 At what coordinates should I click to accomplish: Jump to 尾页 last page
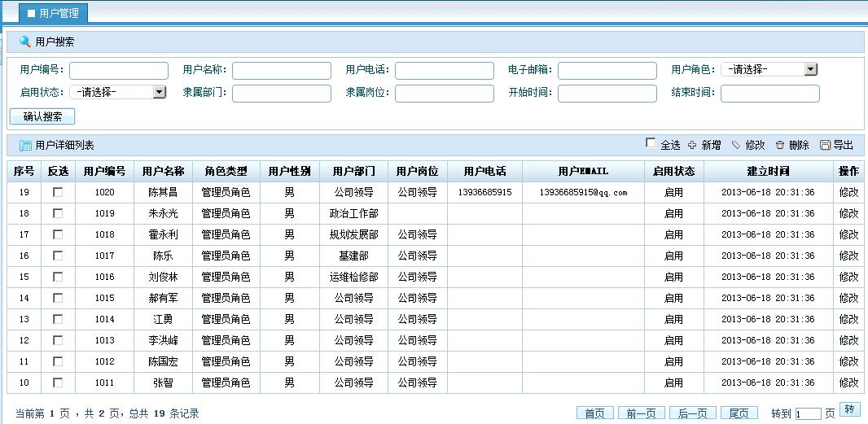coord(739,413)
